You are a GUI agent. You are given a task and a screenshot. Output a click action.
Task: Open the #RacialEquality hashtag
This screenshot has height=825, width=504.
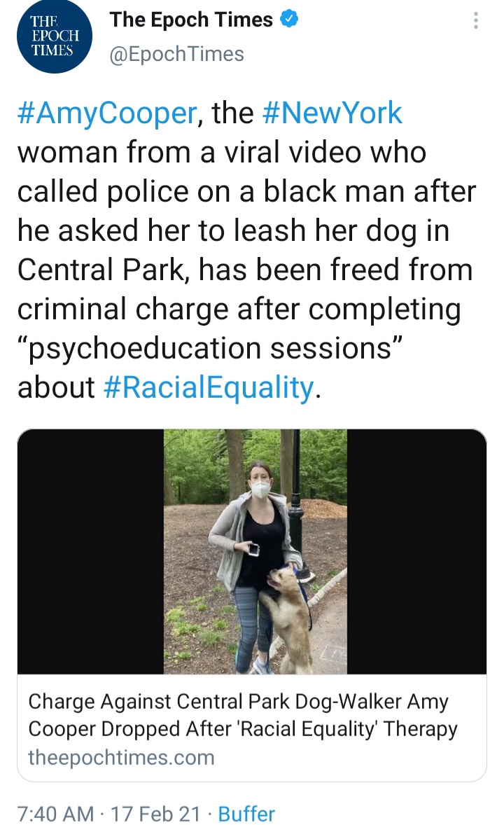pyautogui.click(x=209, y=387)
